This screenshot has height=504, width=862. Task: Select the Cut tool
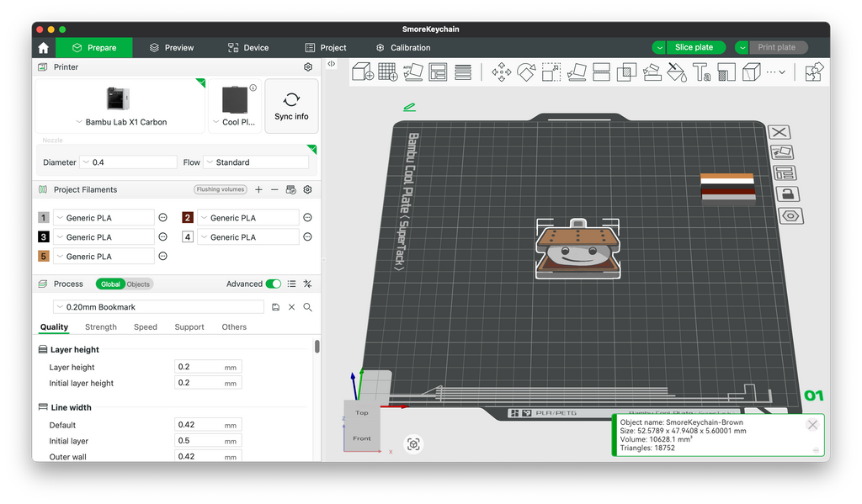(601, 72)
